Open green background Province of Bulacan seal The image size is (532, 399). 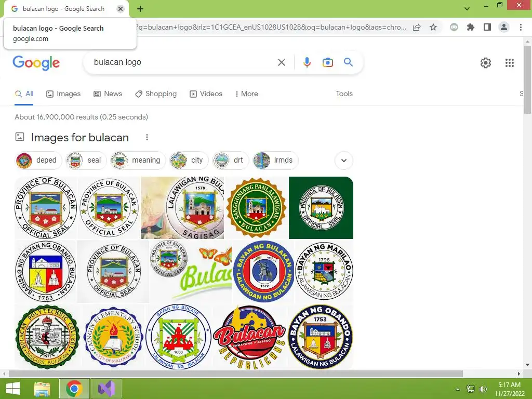321,208
